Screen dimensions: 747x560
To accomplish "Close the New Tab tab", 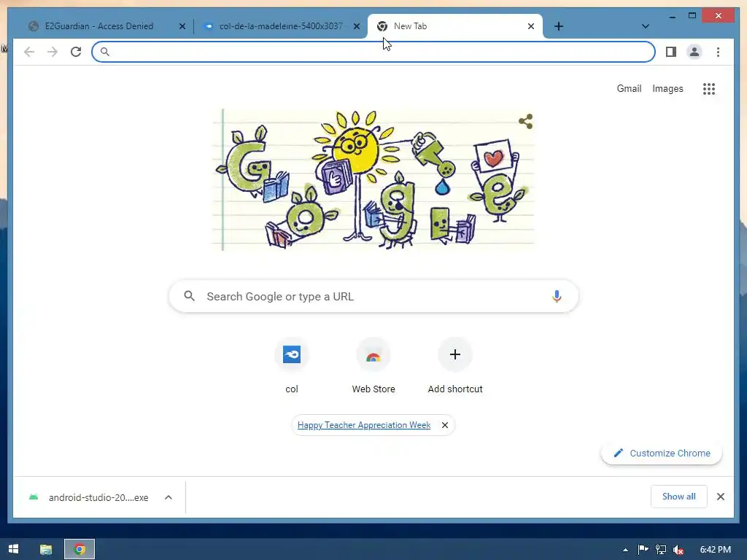I will tap(531, 27).
